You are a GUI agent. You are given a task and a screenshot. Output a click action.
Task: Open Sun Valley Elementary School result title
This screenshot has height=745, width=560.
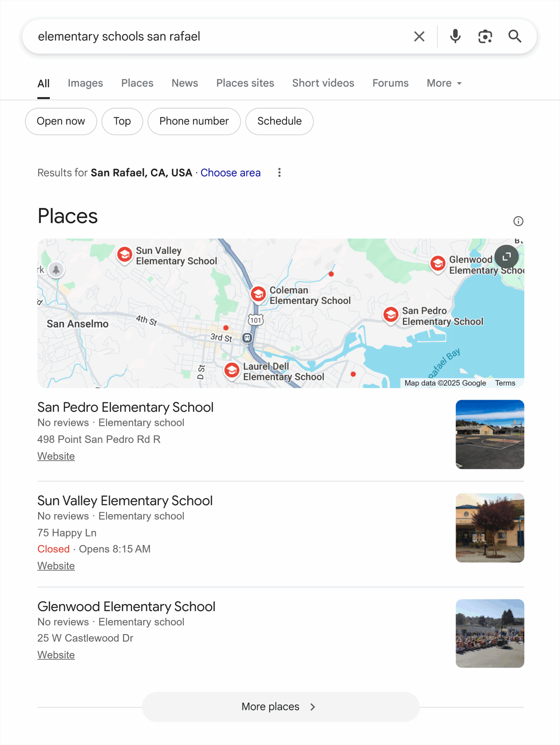[x=125, y=501]
